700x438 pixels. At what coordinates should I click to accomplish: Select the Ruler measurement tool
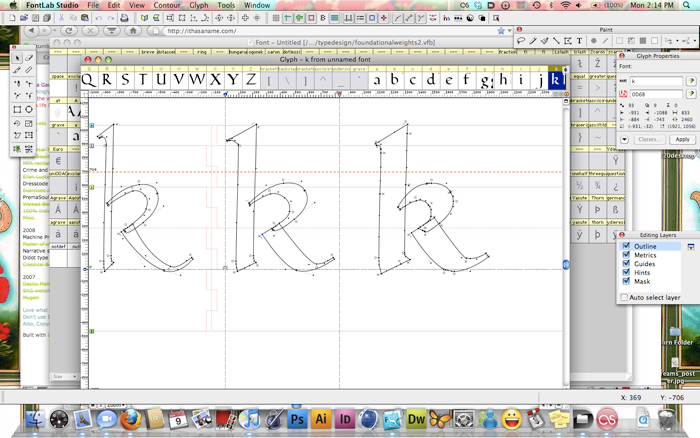pyautogui.click(x=29, y=70)
